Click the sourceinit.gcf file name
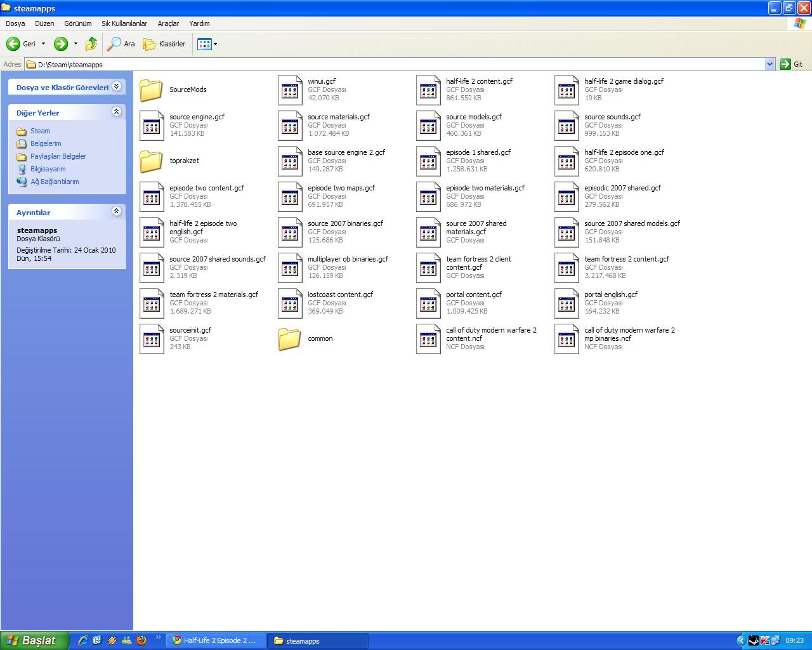Image resolution: width=812 pixels, height=650 pixels. [x=190, y=330]
